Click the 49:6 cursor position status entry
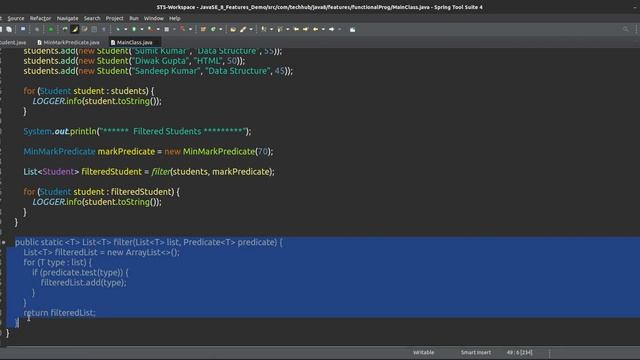This screenshot has width=640, height=360. pyautogui.click(x=520, y=352)
